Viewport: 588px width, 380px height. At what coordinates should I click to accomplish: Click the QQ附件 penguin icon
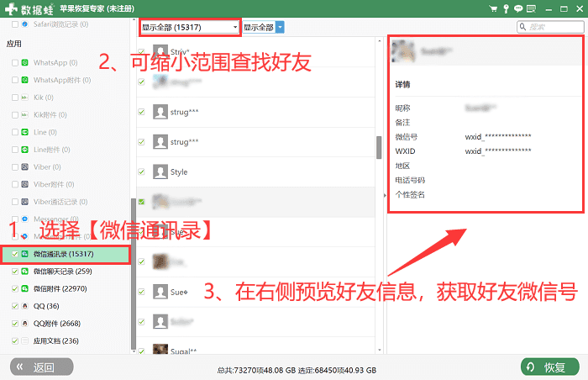[24, 324]
